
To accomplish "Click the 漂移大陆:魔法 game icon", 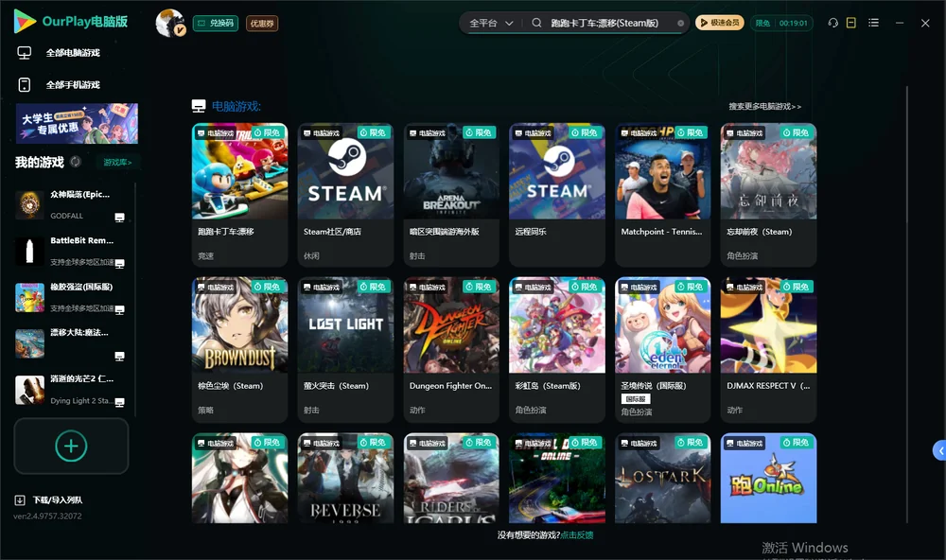I will (x=29, y=343).
